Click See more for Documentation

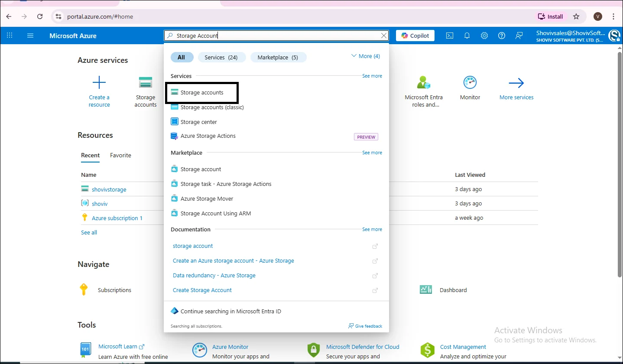click(x=372, y=229)
